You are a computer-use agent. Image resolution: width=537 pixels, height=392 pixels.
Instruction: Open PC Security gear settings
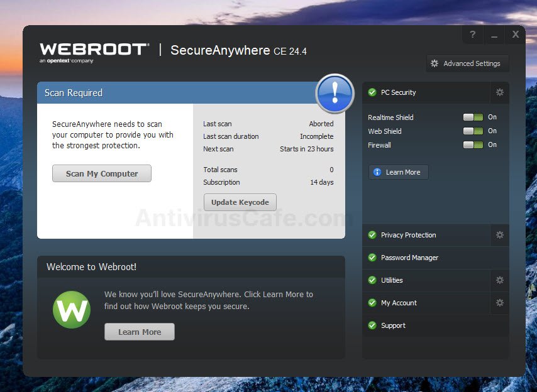[500, 92]
